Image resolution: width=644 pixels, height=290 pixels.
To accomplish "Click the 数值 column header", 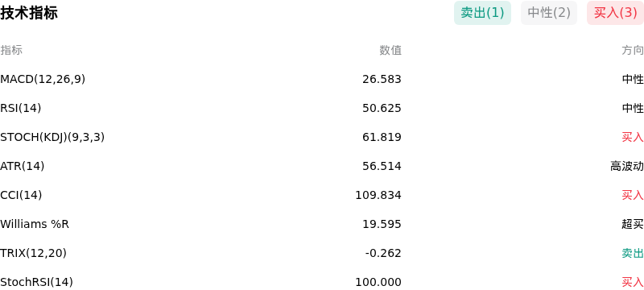I will (390, 51).
